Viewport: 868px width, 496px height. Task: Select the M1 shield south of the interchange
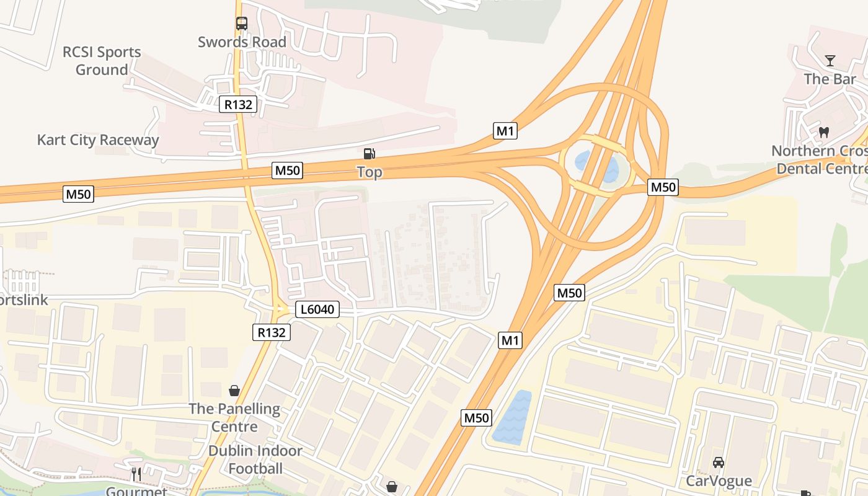pos(510,340)
